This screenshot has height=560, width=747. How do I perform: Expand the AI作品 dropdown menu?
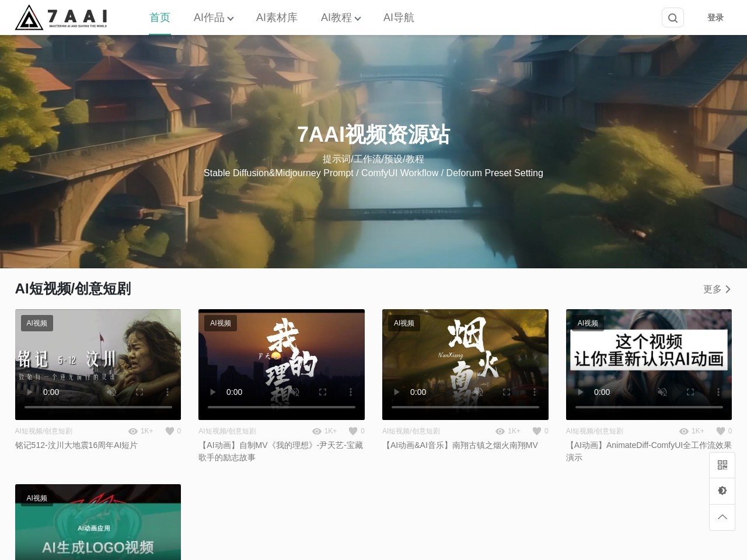pyautogui.click(x=212, y=17)
